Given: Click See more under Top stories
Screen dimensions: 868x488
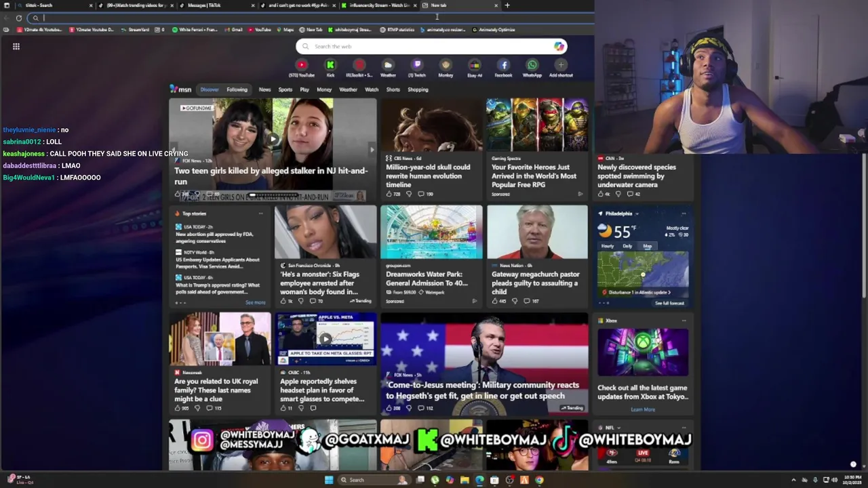Looking at the screenshot, I should 255,302.
